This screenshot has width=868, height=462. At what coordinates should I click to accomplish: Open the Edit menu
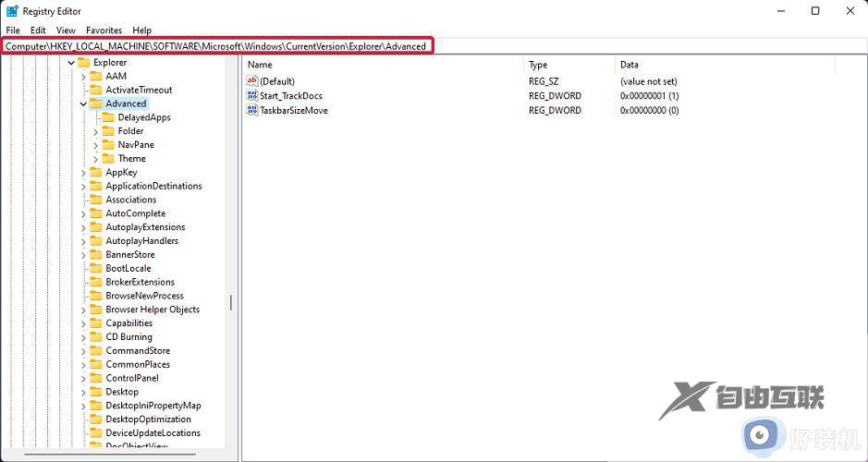coord(38,30)
